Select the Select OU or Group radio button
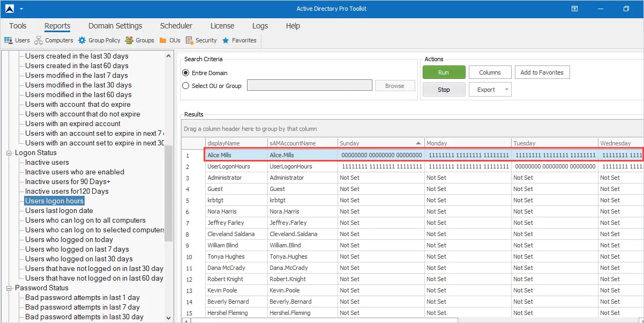Image resolution: width=644 pixels, height=323 pixels. [186, 86]
